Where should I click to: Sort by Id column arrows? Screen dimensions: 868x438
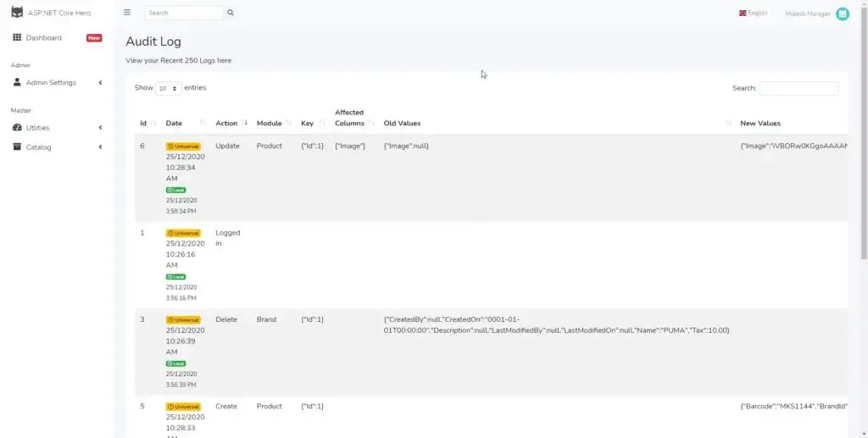coord(154,123)
